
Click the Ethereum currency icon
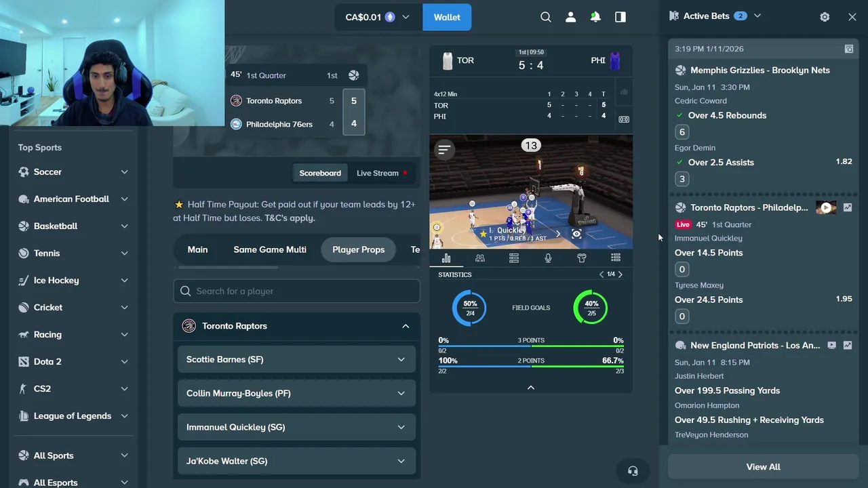click(x=390, y=17)
